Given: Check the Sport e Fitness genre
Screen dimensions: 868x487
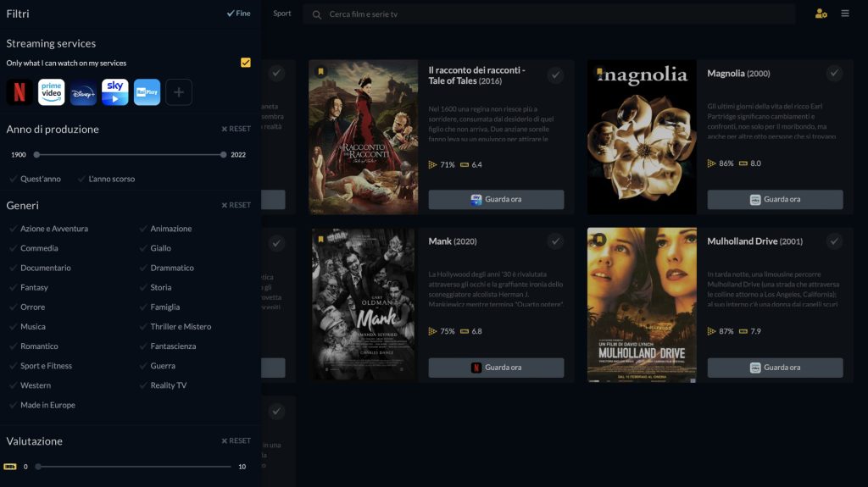Looking at the screenshot, I should [x=41, y=366].
